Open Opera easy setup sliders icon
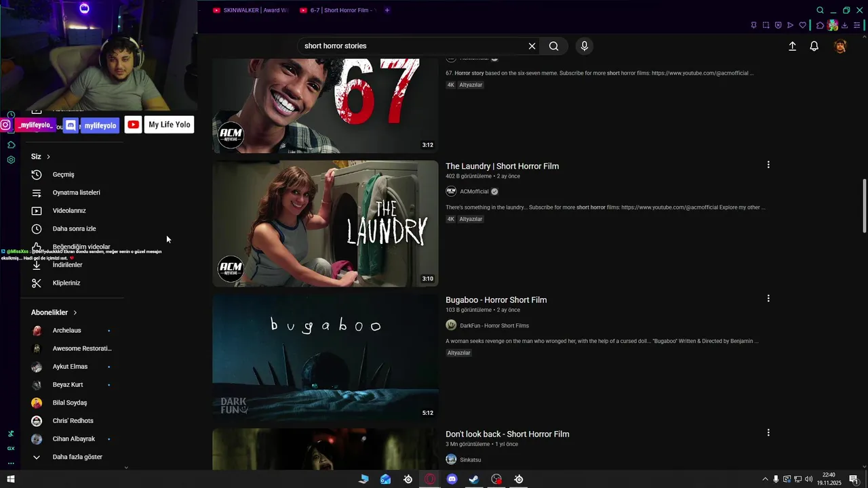 click(x=857, y=25)
